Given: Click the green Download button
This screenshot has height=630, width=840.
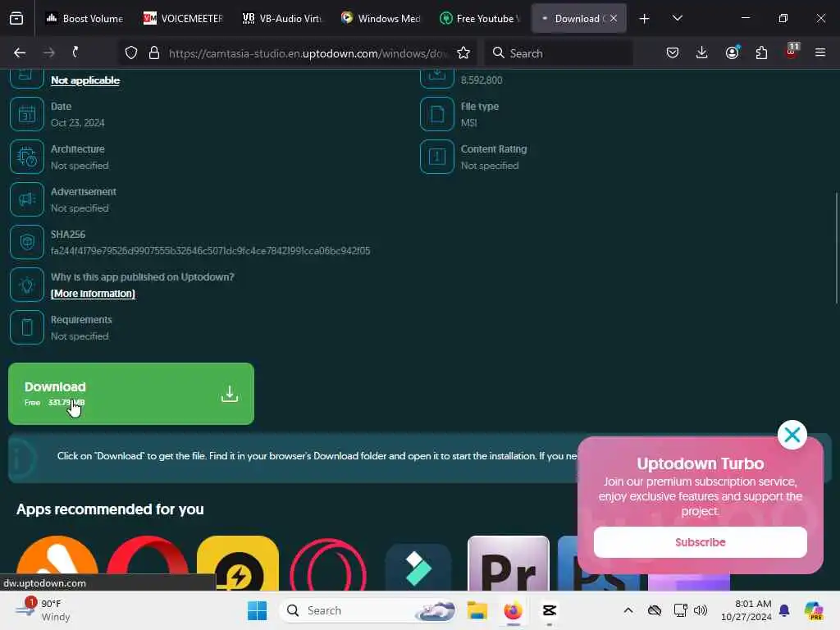Looking at the screenshot, I should tap(130, 394).
